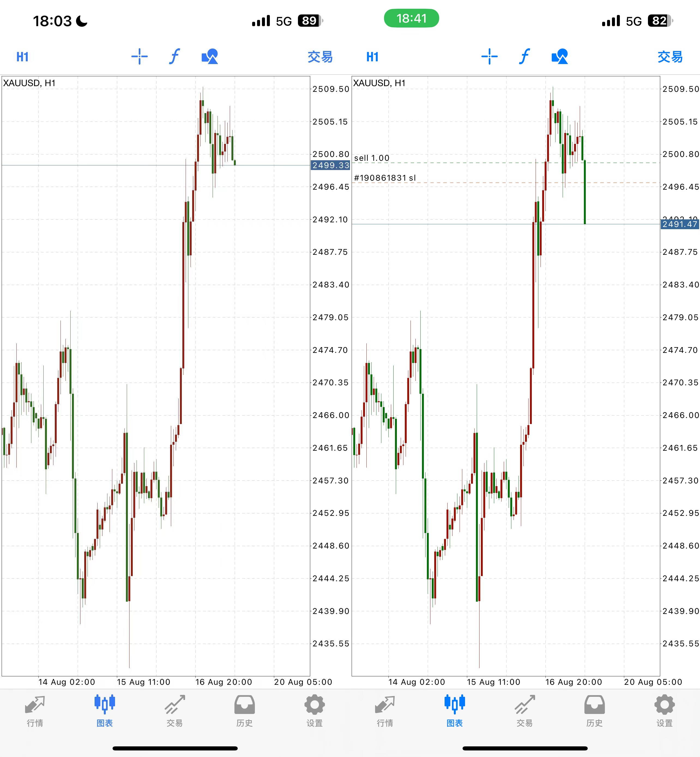Tap 交易 trade button at top of right screen

670,57
